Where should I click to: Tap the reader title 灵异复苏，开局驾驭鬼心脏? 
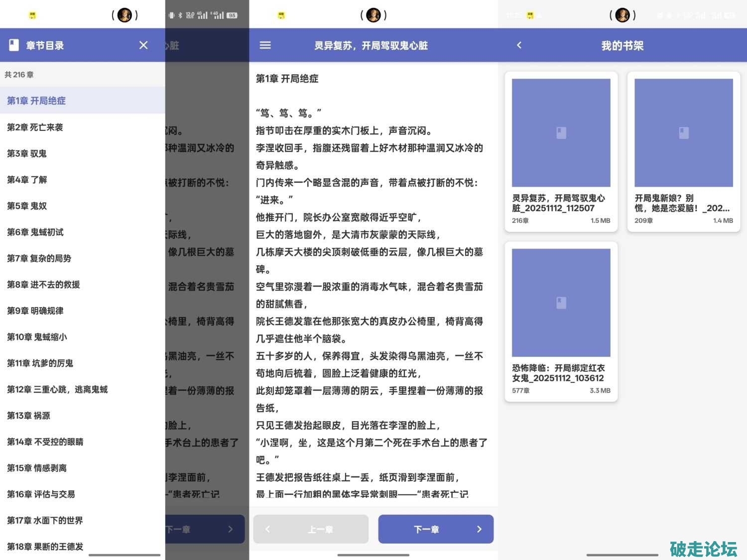tap(371, 46)
